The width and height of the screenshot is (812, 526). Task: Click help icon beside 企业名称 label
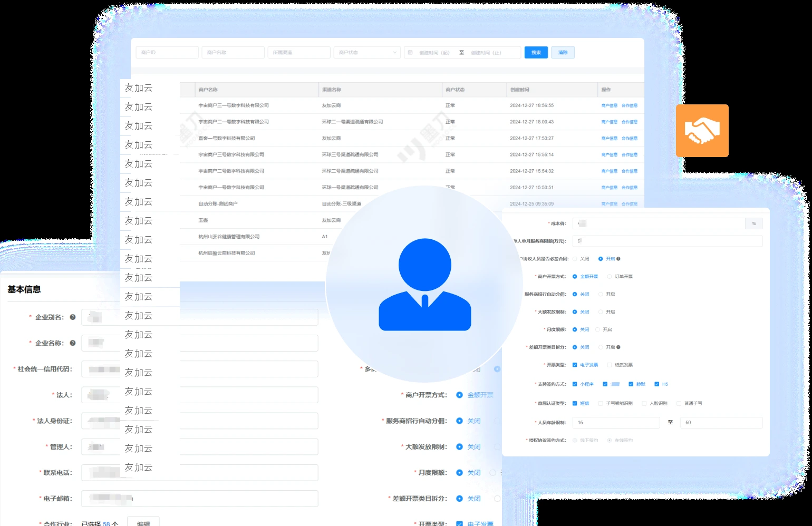[73, 343]
